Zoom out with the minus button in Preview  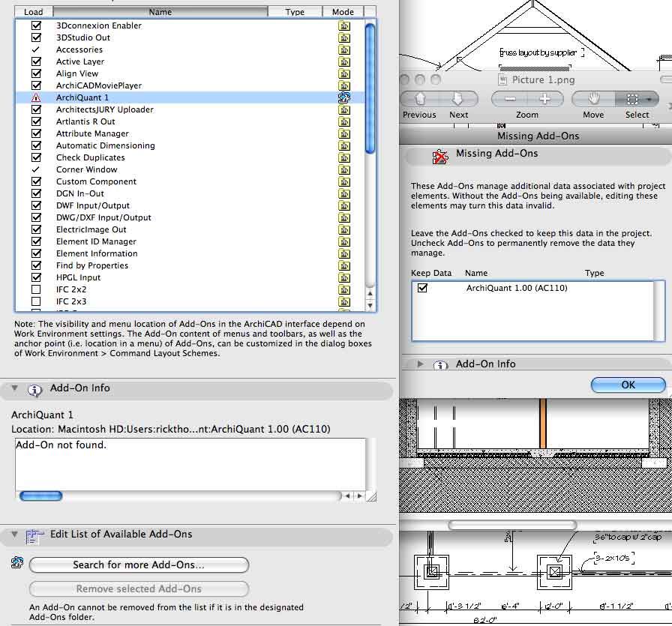[x=509, y=100]
